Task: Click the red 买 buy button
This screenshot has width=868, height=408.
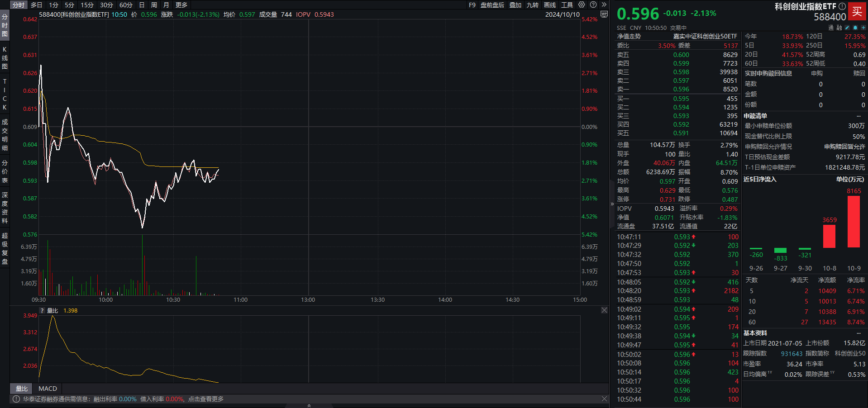Action: 857,12
